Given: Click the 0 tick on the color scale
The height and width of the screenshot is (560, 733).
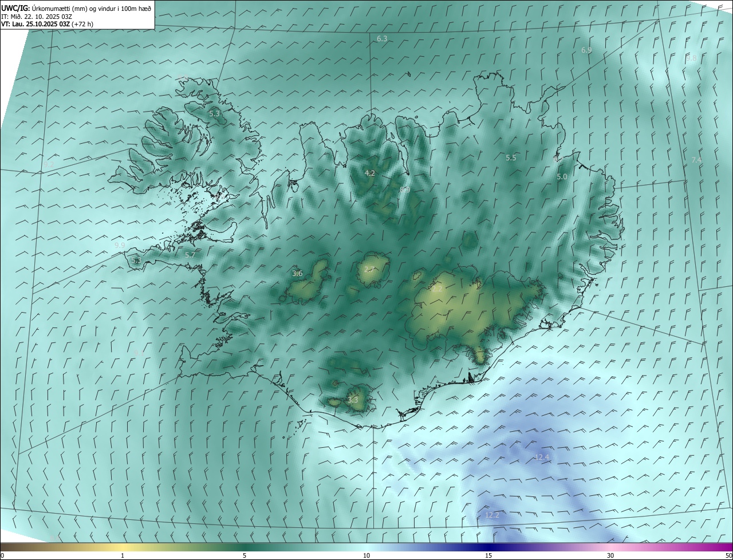Looking at the screenshot, I should point(2,556).
